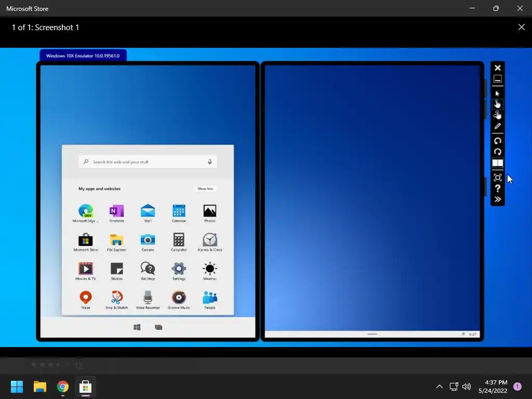Viewport: 532px width, 399px height.
Task: Click Microsoft Store icon in the Windows taskbar
Action: pos(86,387)
